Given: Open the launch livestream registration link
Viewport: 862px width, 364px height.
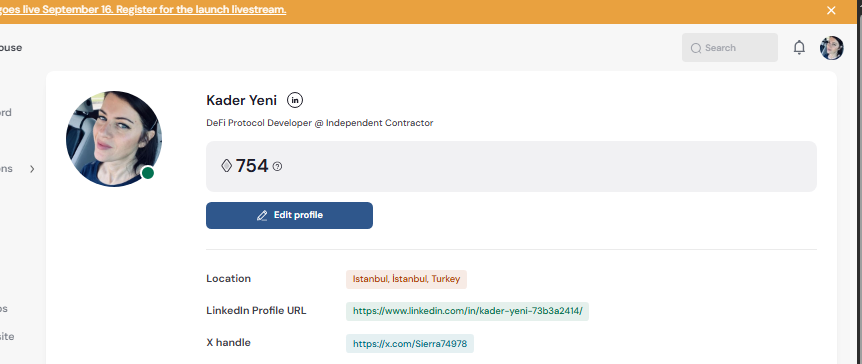Looking at the screenshot, I should [x=143, y=10].
